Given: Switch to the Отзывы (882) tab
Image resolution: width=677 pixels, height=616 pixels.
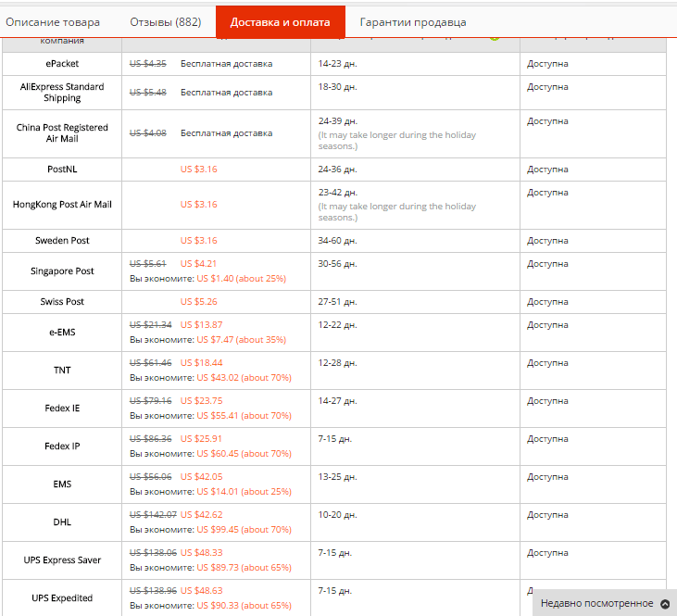Looking at the screenshot, I should point(166,22).
